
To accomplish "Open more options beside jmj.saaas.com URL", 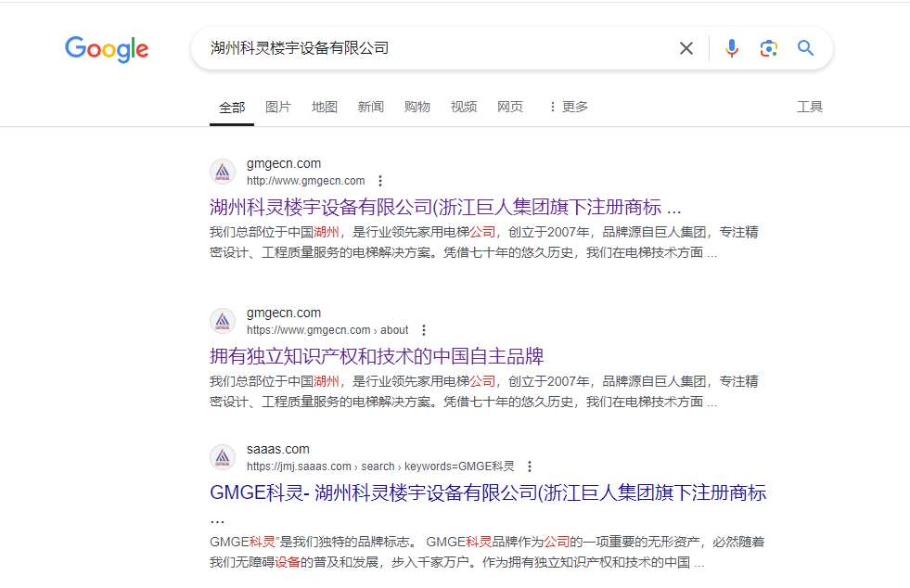I will (x=530, y=467).
